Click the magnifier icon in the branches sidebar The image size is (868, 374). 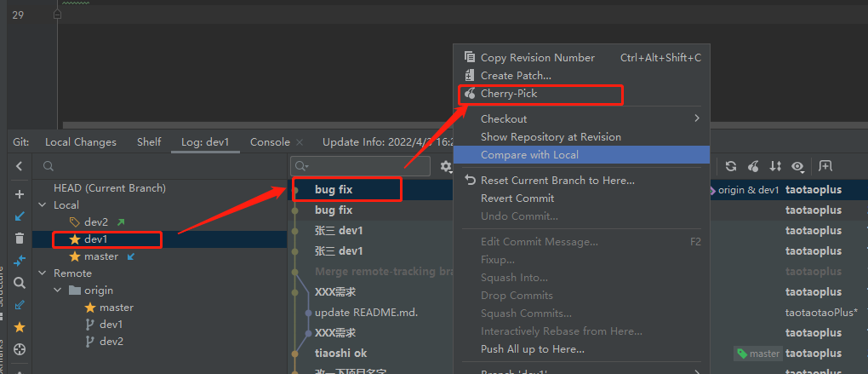(x=20, y=283)
